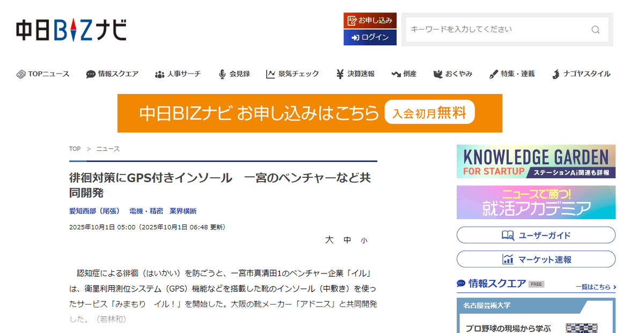This screenshot has height=333, width=644.
Task: Open the 情報スクエア menu item
Action: pos(112,74)
